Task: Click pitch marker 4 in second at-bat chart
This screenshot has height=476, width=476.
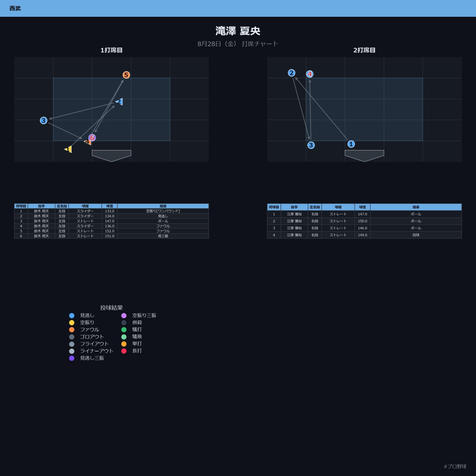Action: [x=310, y=74]
